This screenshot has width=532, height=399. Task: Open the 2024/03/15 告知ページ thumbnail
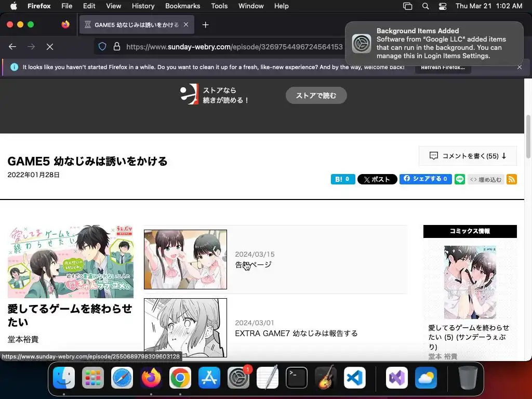point(185,260)
